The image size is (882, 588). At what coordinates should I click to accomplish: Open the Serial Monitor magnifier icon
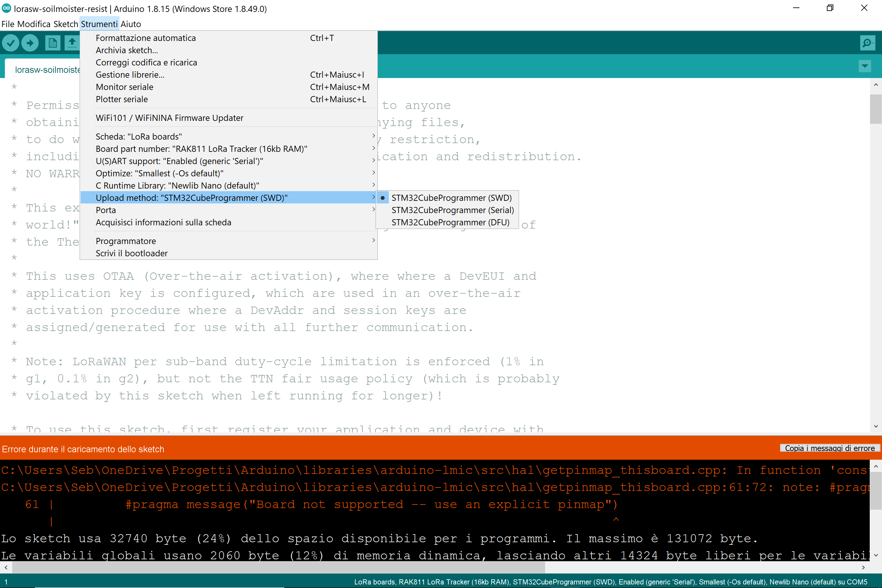[867, 43]
